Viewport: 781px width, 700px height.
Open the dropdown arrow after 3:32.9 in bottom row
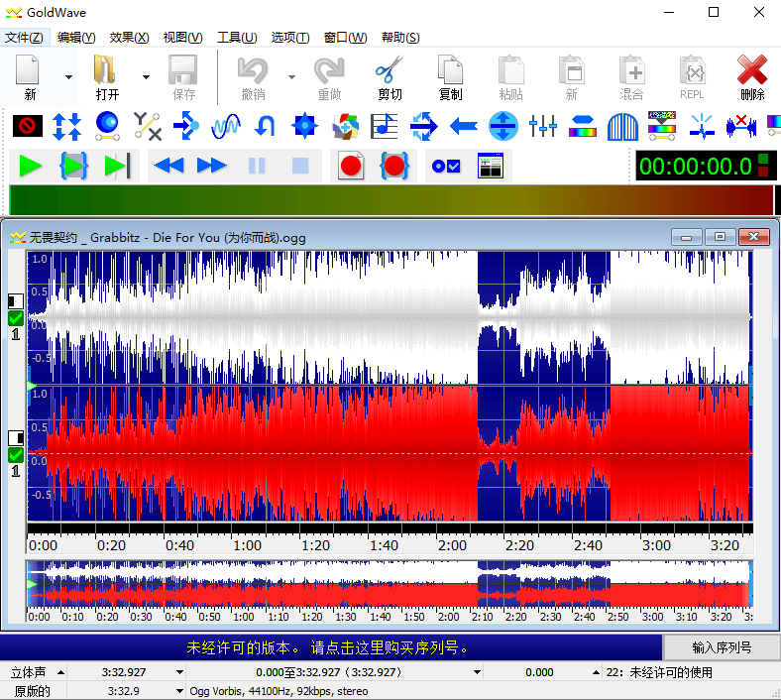179,691
